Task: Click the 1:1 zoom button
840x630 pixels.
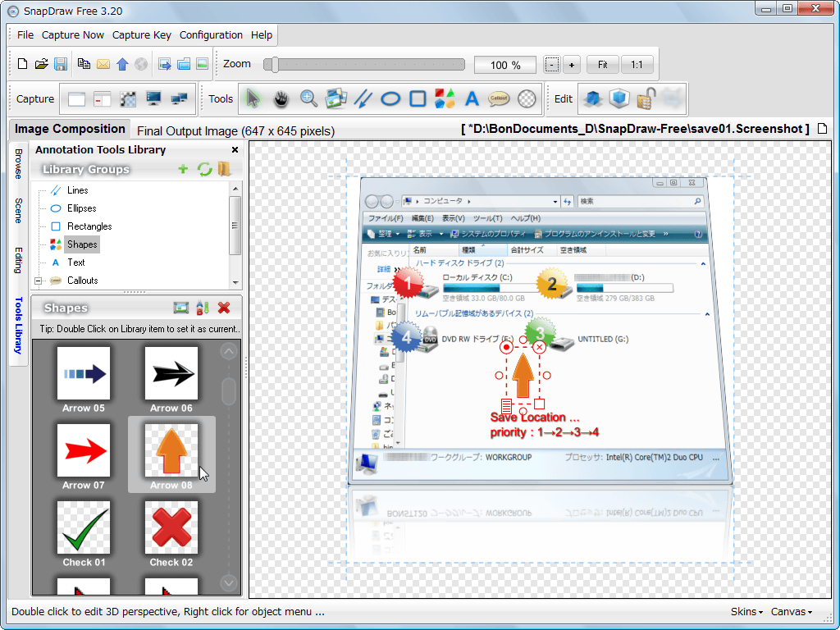Action: tap(637, 65)
